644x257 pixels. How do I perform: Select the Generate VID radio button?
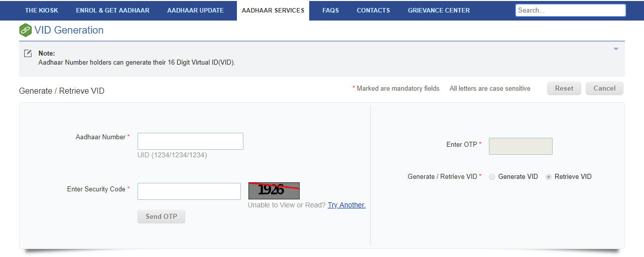tap(492, 177)
